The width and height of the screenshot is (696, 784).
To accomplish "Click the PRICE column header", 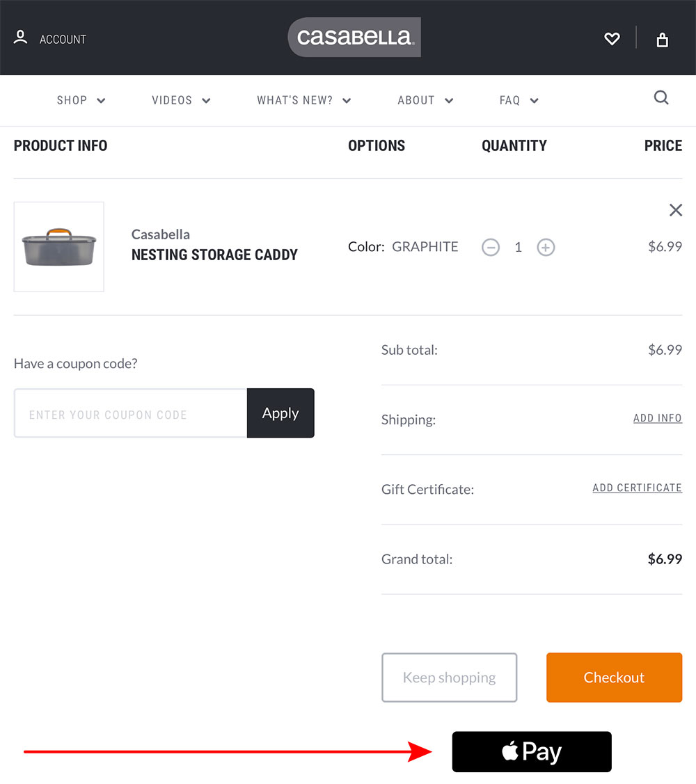I will pyautogui.click(x=663, y=145).
